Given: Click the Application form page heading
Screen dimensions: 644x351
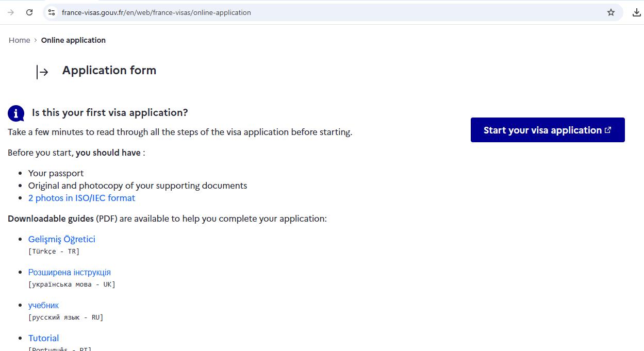Looking at the screenshot, I should [109, 70].
